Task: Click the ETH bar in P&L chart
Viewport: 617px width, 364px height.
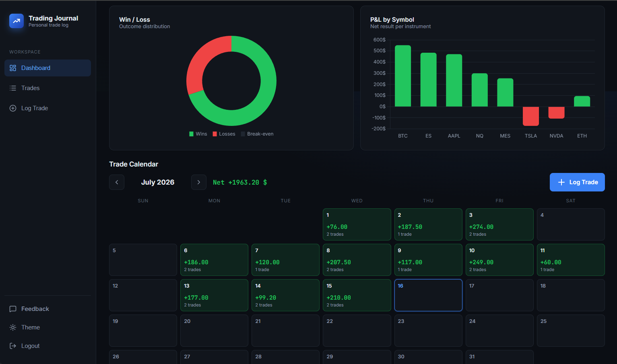Action: tap(582, 101)
